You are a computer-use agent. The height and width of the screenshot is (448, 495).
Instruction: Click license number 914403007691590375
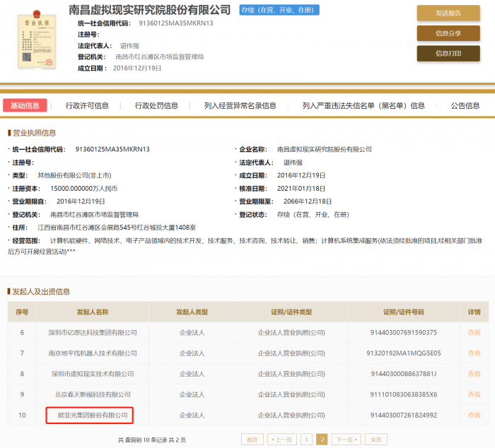[x=404, y=333]
